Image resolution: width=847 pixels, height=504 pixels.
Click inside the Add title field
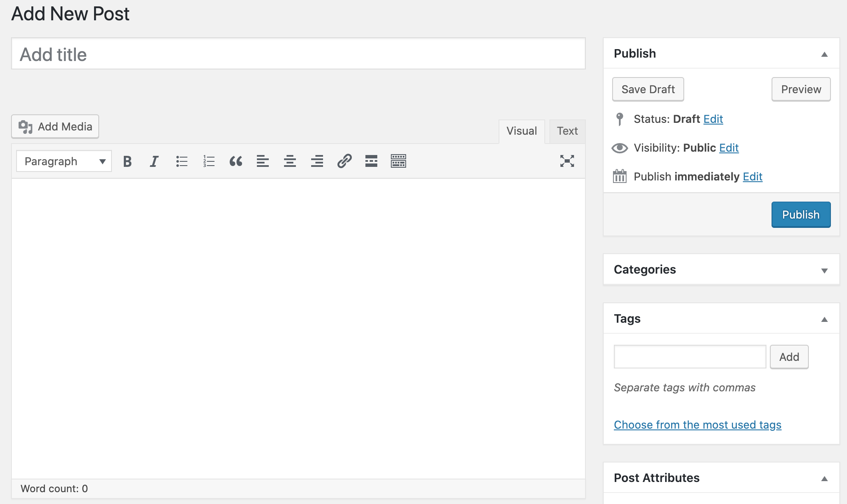[298, 54]
